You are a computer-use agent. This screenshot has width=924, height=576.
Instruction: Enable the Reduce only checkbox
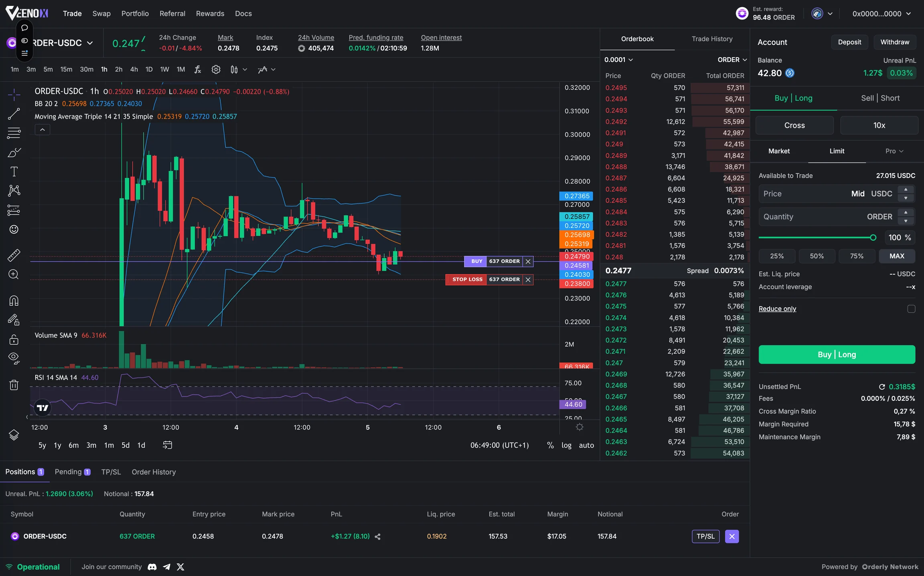pyautogui.click(x=911, y=309)
